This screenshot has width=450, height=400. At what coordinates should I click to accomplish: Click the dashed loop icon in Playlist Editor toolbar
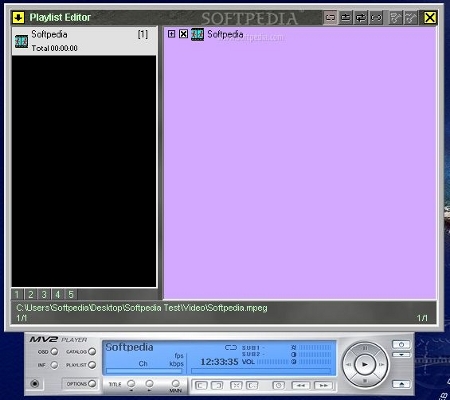[x=376, y=17]
